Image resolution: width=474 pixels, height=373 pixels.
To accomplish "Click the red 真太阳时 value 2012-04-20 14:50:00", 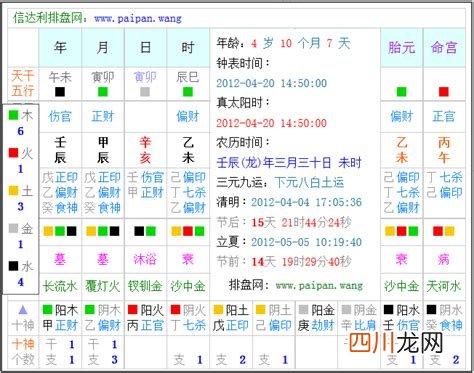I will click(272, 123).
